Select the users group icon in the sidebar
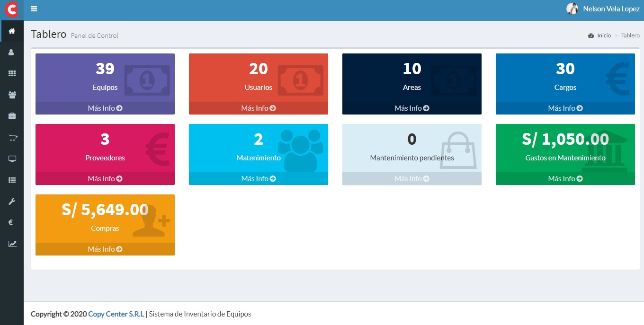 [11, 95]
